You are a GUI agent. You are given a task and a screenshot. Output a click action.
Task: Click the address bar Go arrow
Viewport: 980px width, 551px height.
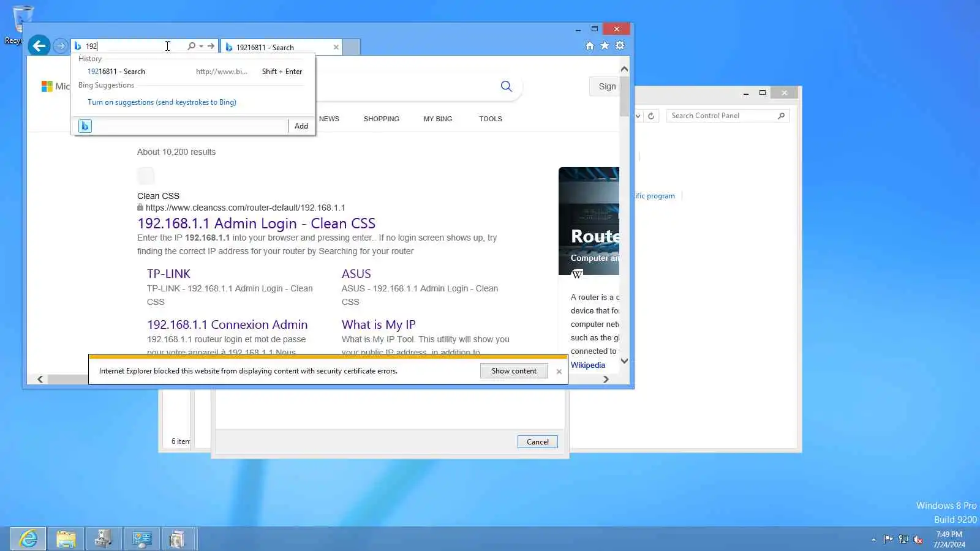click(211, 46)
